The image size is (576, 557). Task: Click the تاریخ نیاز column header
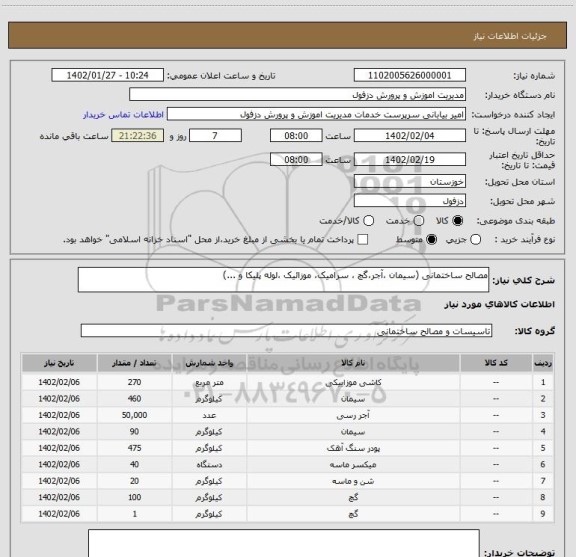point(59,363)
